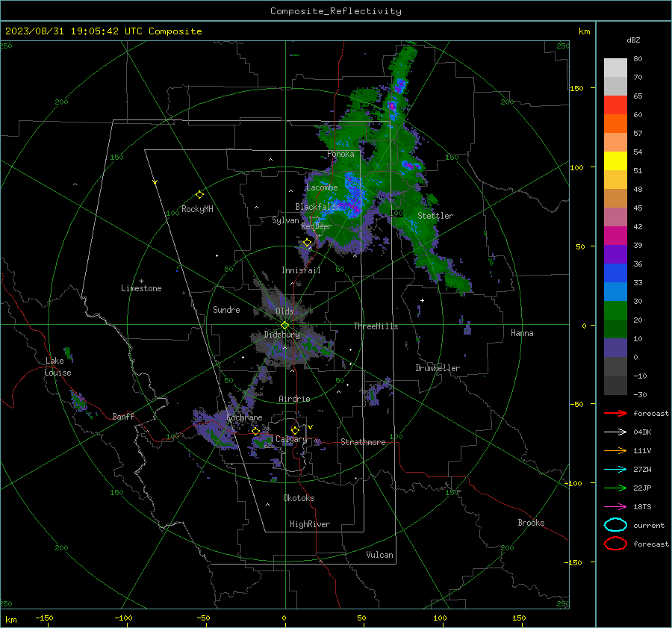Click the RockyMH label

[x=197, y=209]
